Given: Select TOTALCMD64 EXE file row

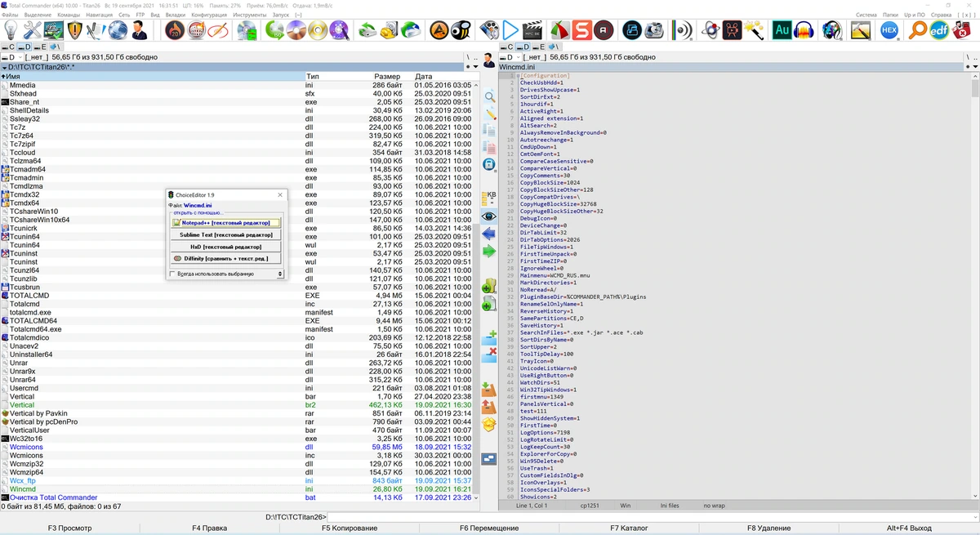Looking at the screenshot, I should coord(237,321).
